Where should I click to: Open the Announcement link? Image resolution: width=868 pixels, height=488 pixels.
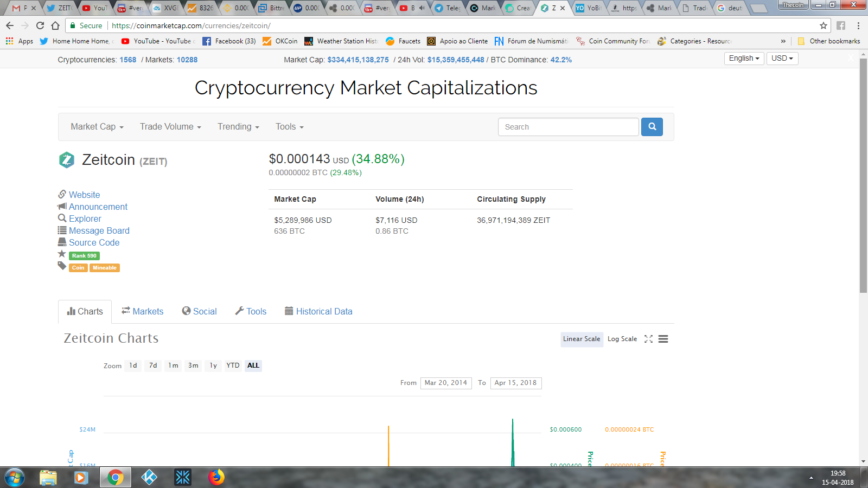[98, 207]
